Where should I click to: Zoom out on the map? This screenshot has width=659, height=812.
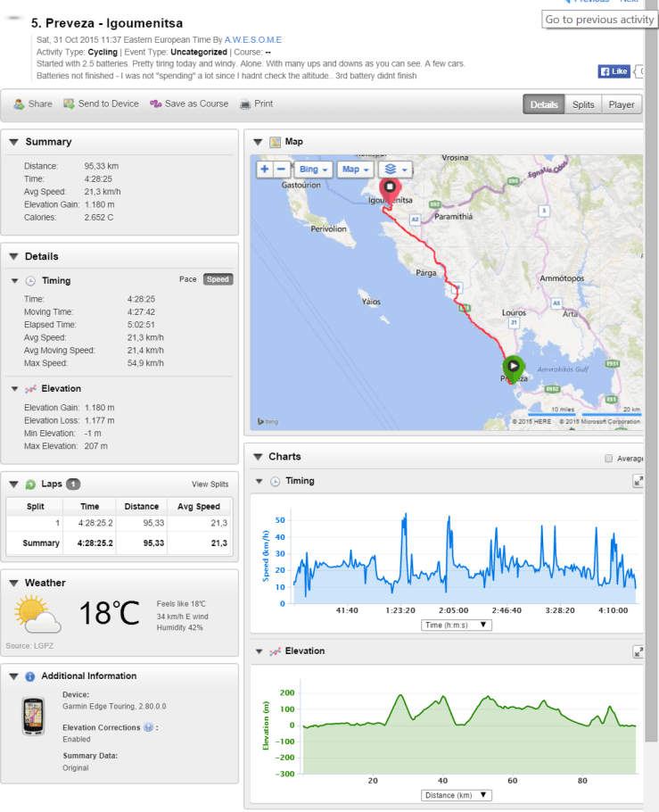tap(281, 169)
